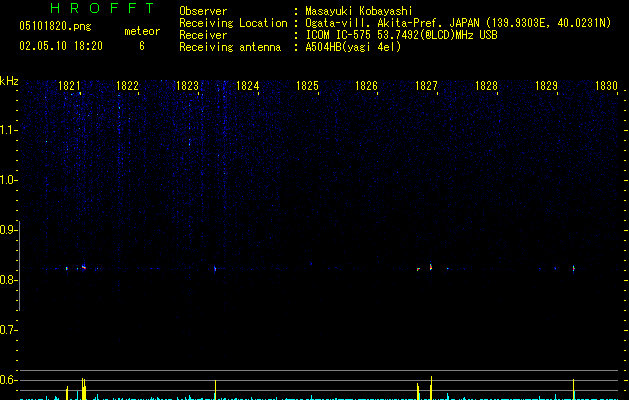Click the meteor count 6
Screen dimensions: 629x400
[x=142, y=46]
